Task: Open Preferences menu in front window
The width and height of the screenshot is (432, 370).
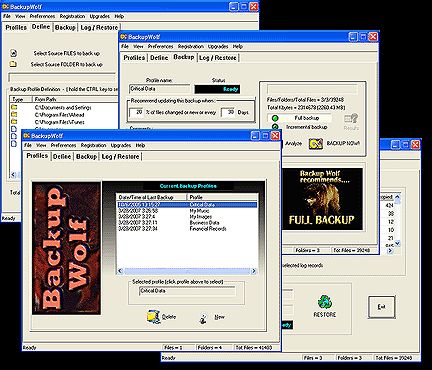Action: [63, 145]
